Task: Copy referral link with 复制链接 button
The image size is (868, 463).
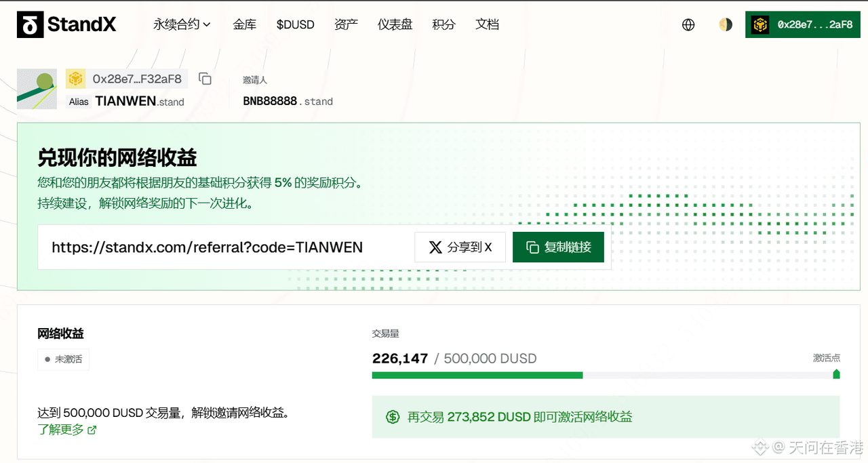Action: [x=558, y=247]
